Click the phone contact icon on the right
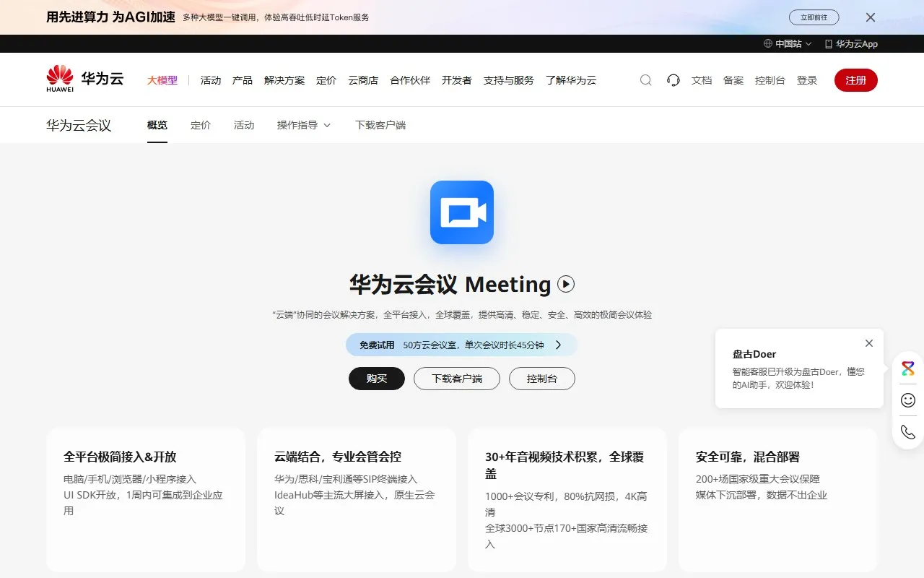 coord(907,431)
